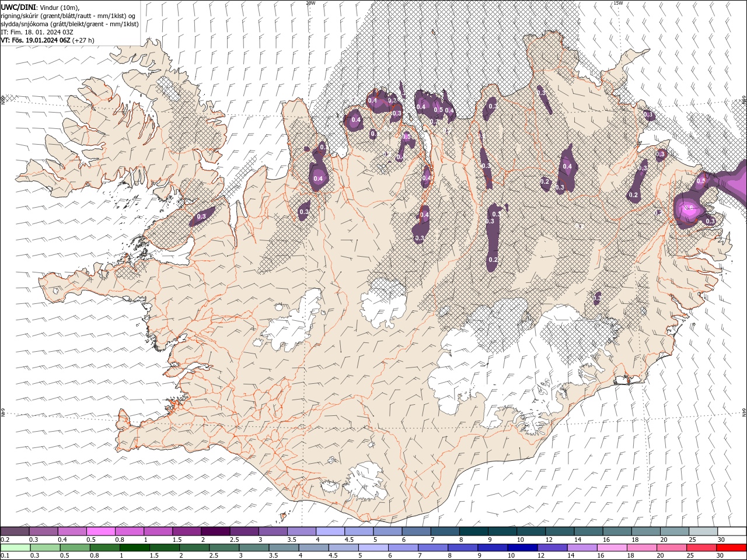Click the 'IT: Fim. 18. 01. 2024 03Z' line
This screenshot has width=747, height=560.
point(37,32)
